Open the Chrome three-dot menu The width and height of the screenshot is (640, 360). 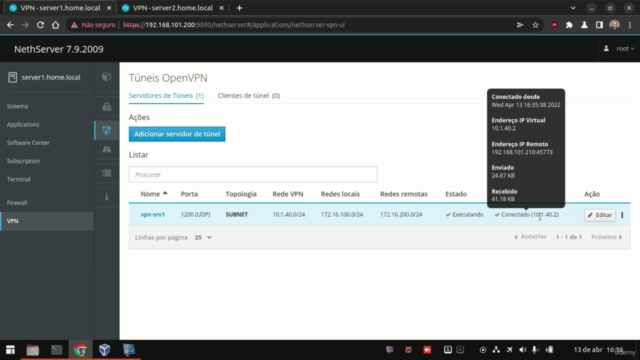click(x=630, y=25)
